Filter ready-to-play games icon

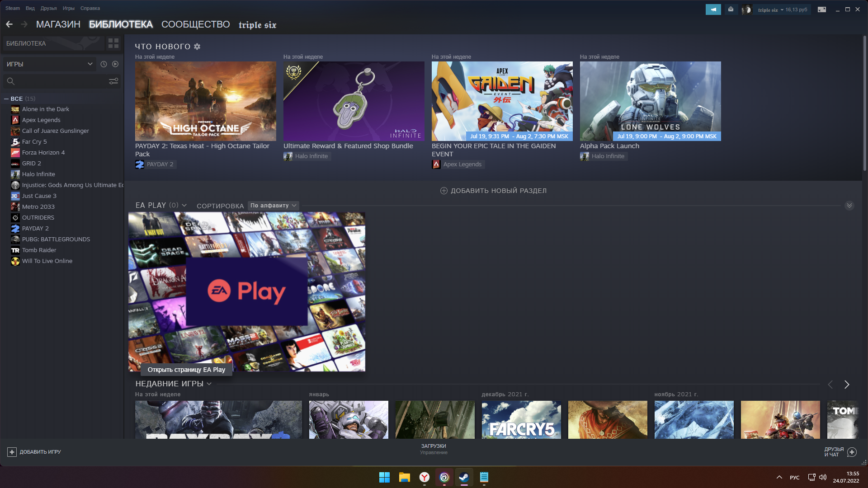click(115, 64)
